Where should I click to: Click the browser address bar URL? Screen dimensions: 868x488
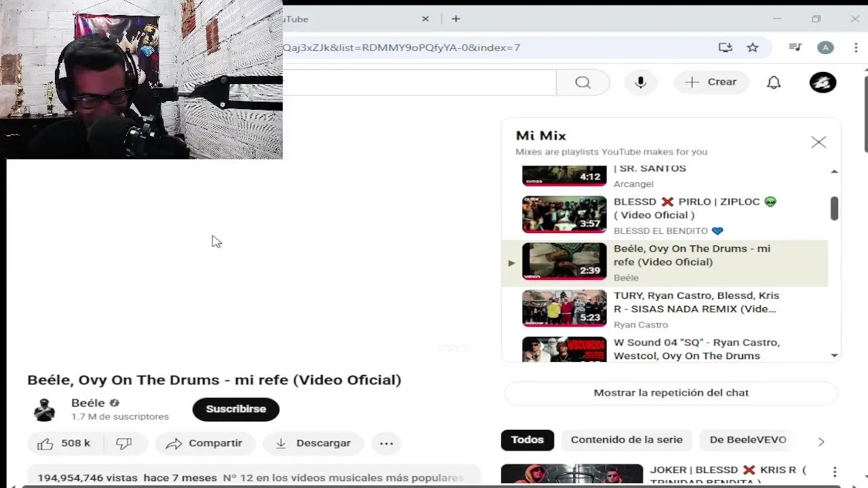click(x=401, y=47)
